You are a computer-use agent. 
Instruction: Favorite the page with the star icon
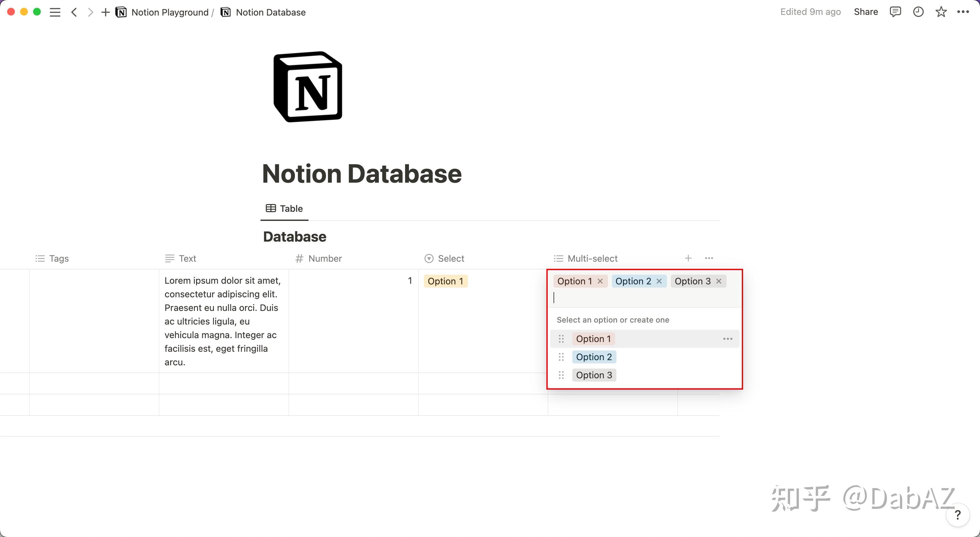click(941, 12)
